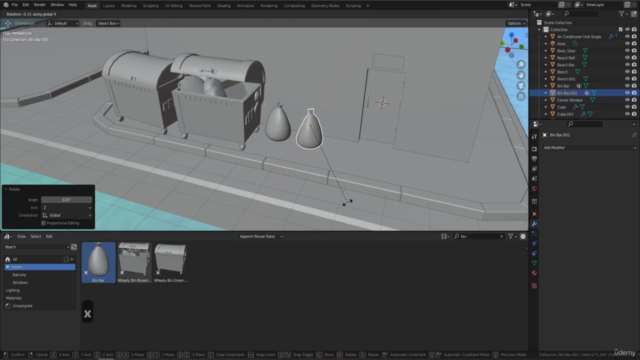Open the Select Box dropdown

pyautogui.click(x=108, y=23)
